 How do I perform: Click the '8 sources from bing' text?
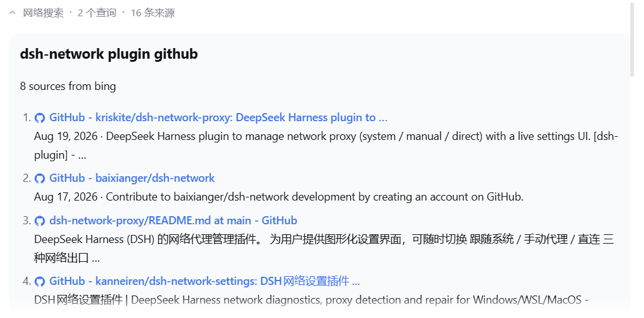[x=68, y=86]
